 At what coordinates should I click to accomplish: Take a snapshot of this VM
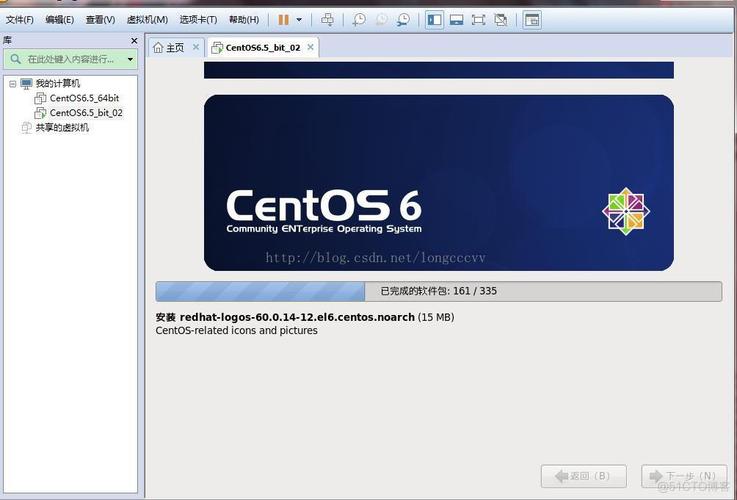pyautogui.click(x=359, y=20)
